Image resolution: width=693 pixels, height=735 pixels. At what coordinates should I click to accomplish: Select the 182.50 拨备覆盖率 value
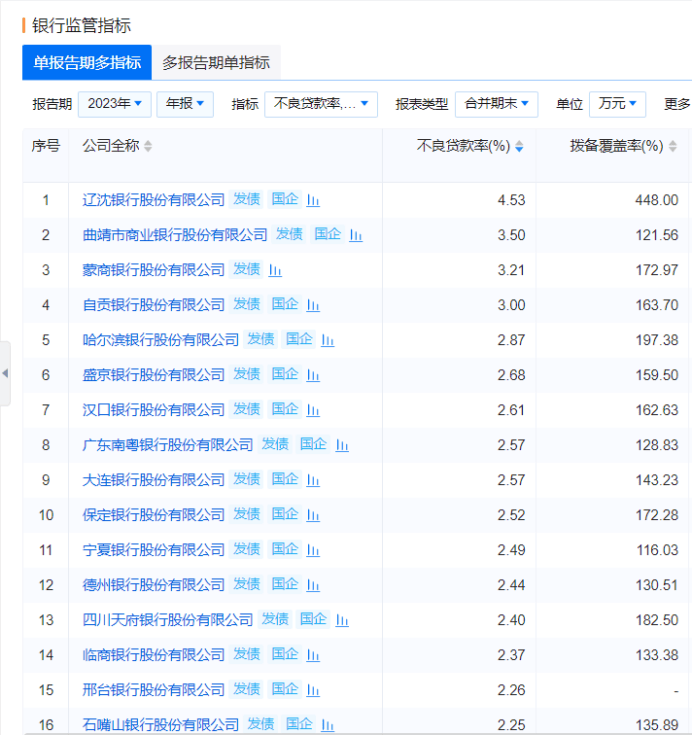tap(656, 620)
